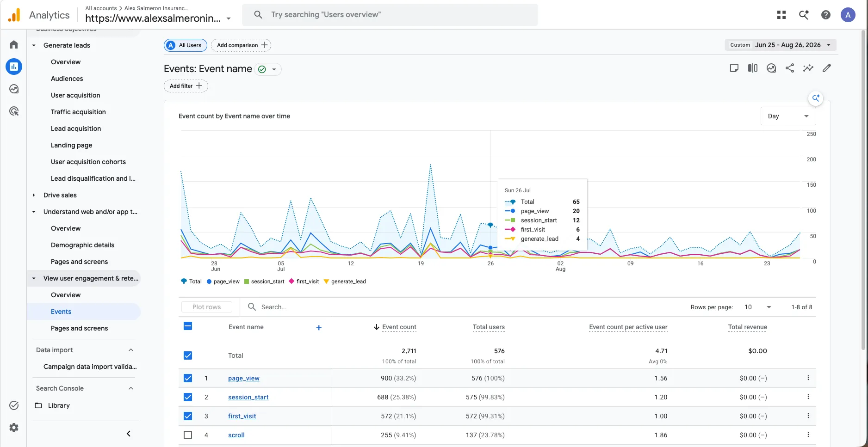Collapse the Search Console section
The height and width of the screenshot is (447, 868).
point(131,388)
